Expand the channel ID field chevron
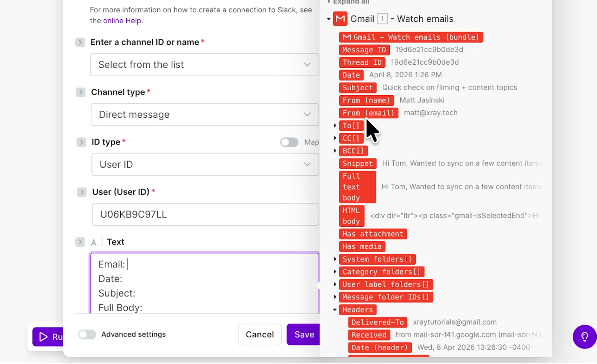This screenshot has width=597, height=364. [80, 43]
